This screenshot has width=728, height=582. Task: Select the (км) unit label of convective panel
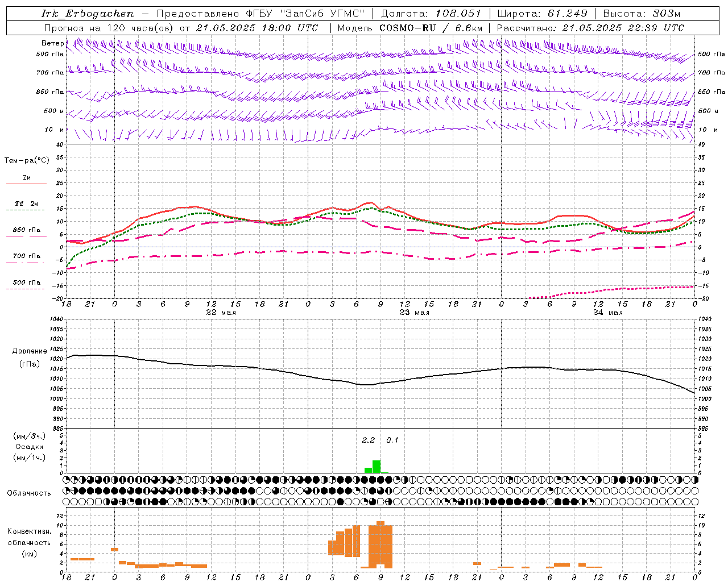point(29,554)
